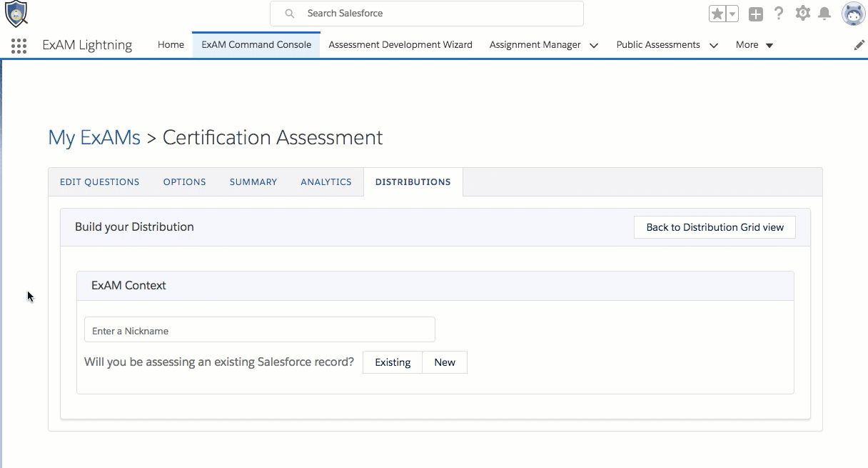Click the ExAM Lightning app name
The height and width of the screenshot is (468, 868).
pyautogui.click(x=87, y=45)
